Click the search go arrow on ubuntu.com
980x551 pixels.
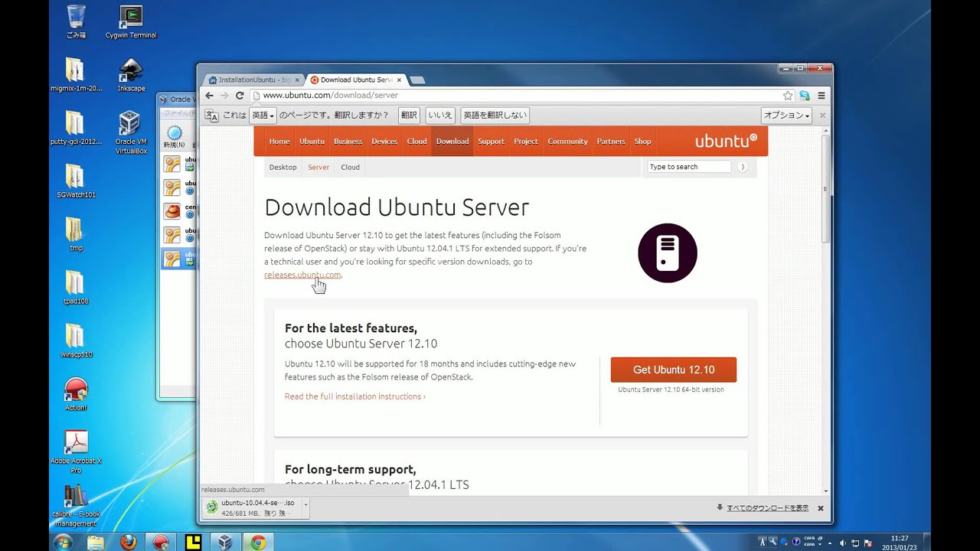pyautogui.click(x=742, y=167)
